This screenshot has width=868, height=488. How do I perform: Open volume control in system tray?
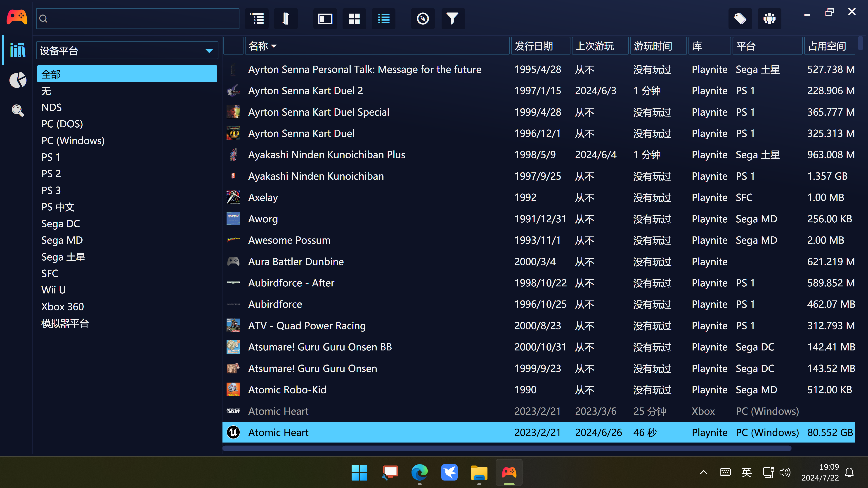tap(785, 472)
